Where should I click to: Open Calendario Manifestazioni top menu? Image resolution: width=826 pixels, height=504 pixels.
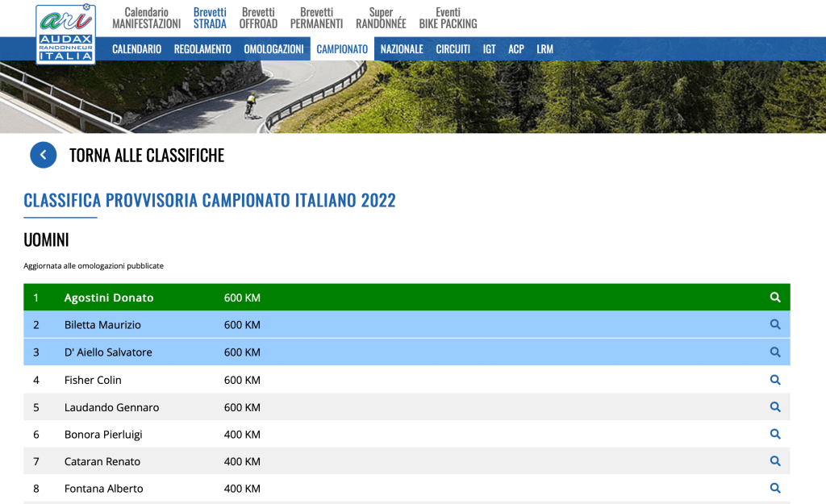click(x=146, y=18)
